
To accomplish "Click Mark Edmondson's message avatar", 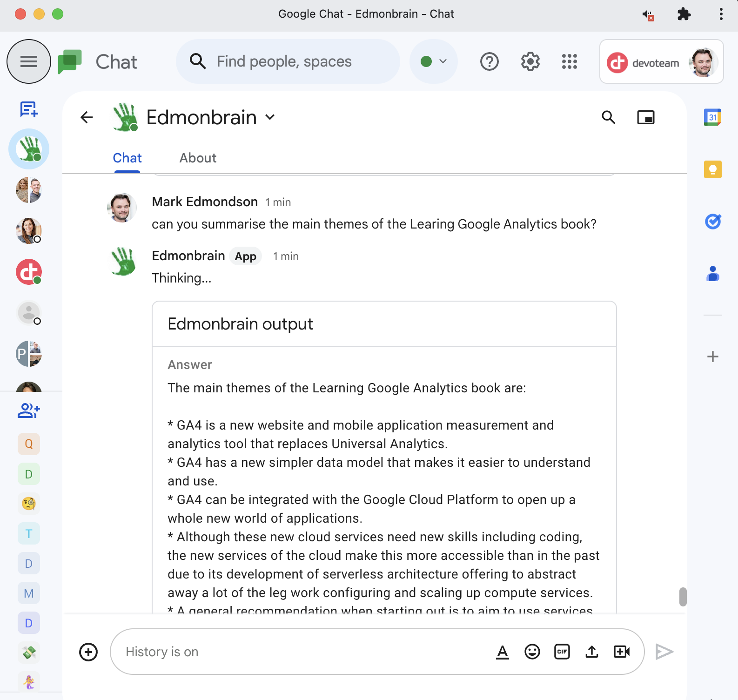I will point(122,208).
